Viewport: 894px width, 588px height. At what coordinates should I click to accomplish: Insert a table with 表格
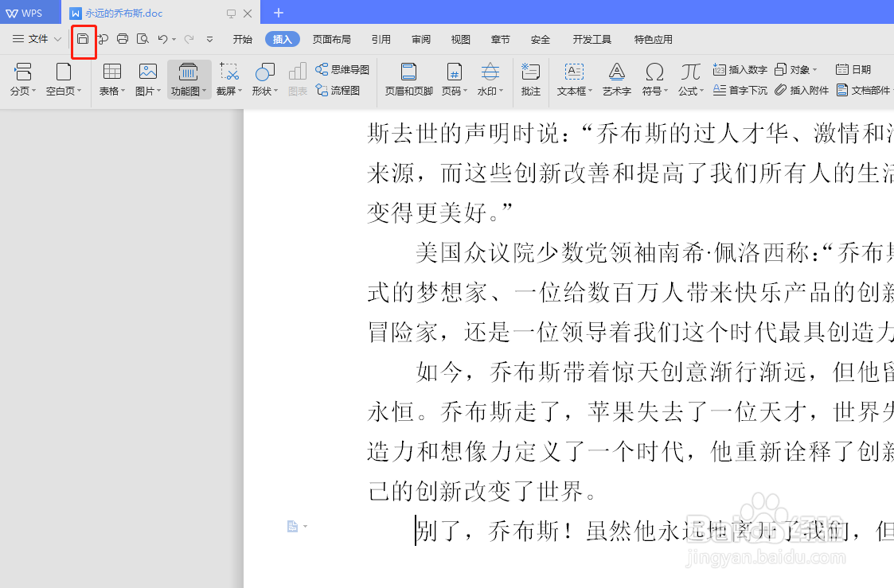(x=111, y=80)
